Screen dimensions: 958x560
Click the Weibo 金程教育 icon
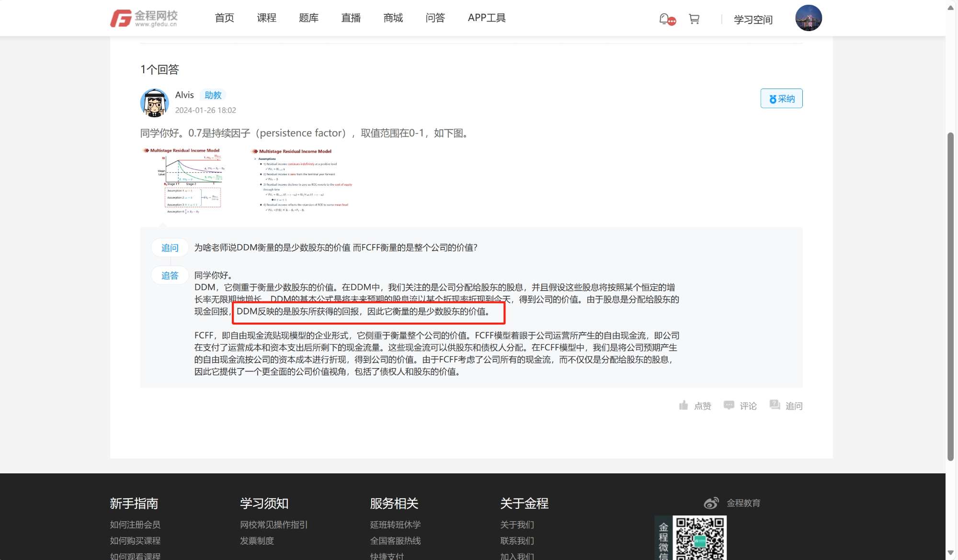(711, 503)
